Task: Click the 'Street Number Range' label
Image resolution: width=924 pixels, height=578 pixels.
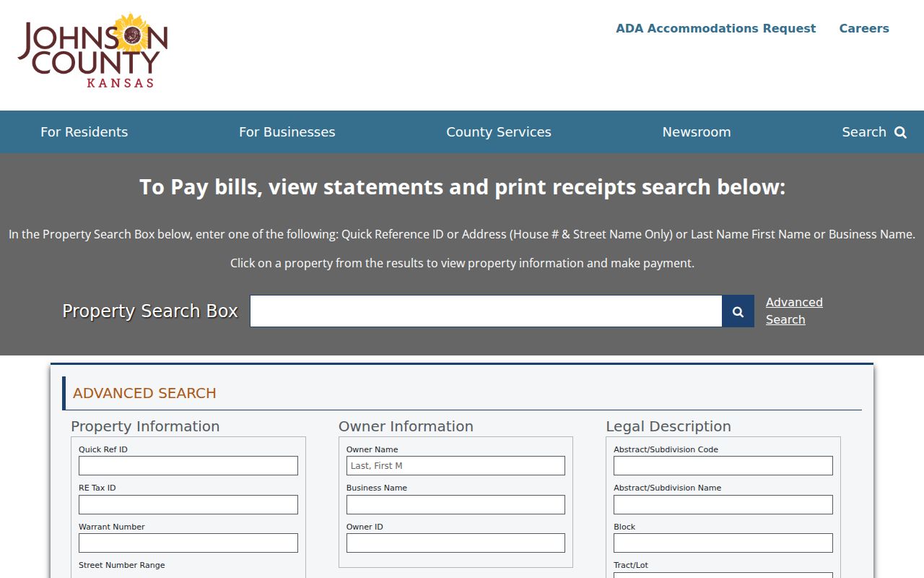Action: click(x=122, y=565)
